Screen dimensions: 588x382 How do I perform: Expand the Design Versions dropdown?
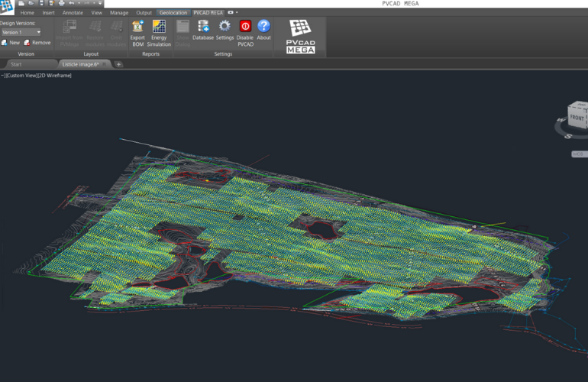pos(37,32)
